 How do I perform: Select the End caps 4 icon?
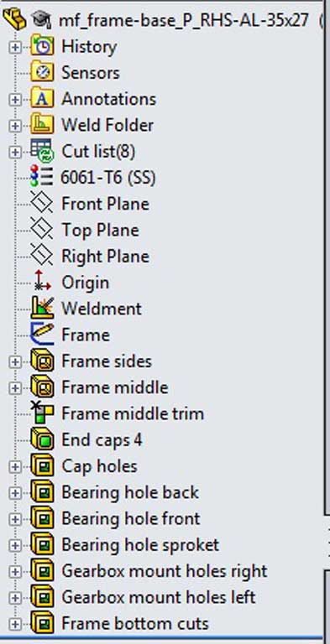coord(42,440)
